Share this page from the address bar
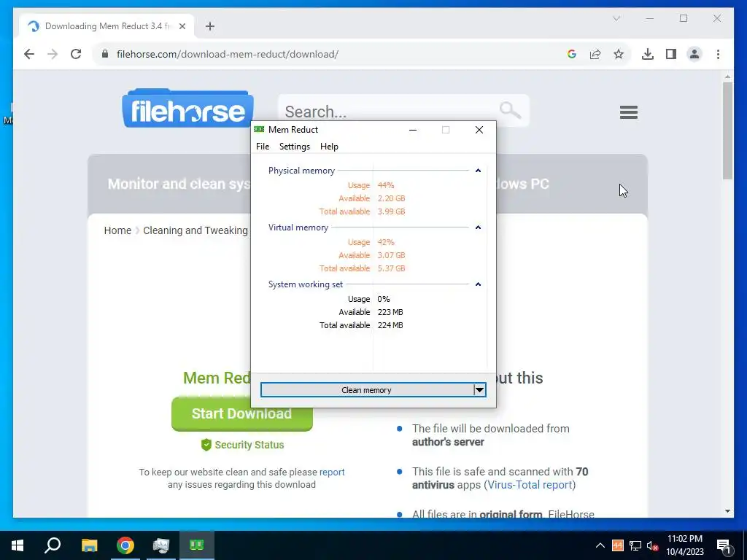747x560 pixels. click(x=595, y=54)
